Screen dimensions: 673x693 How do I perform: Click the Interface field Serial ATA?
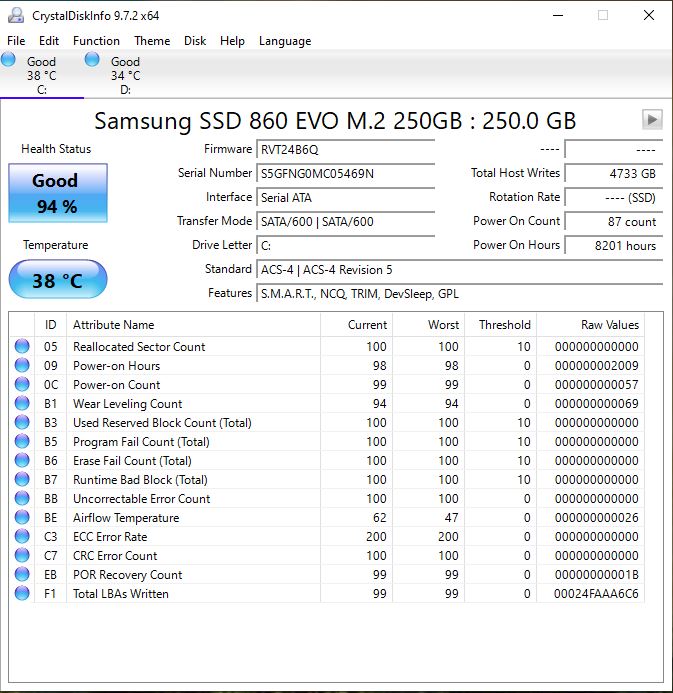(x=346, y=198)
